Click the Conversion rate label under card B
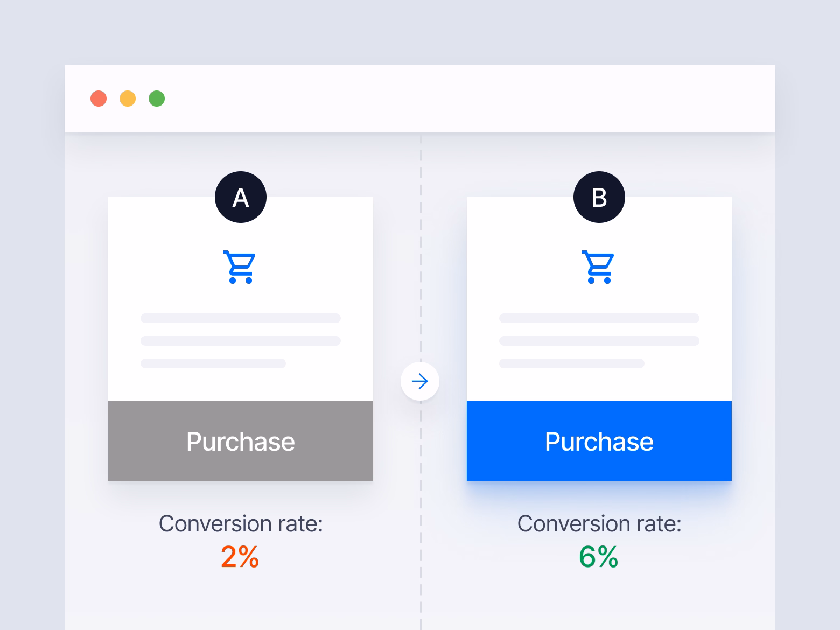This screenshot has width=840, height=630. pos(599,524)
